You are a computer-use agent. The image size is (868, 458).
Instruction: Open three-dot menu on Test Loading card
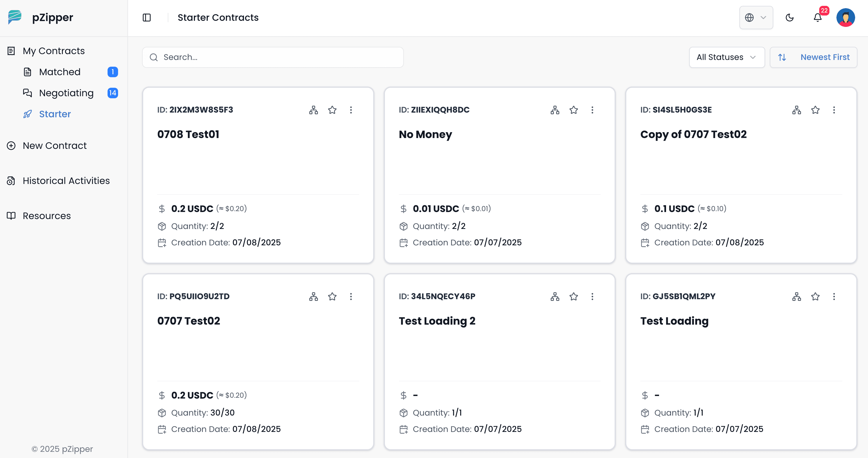pos(834,297)
